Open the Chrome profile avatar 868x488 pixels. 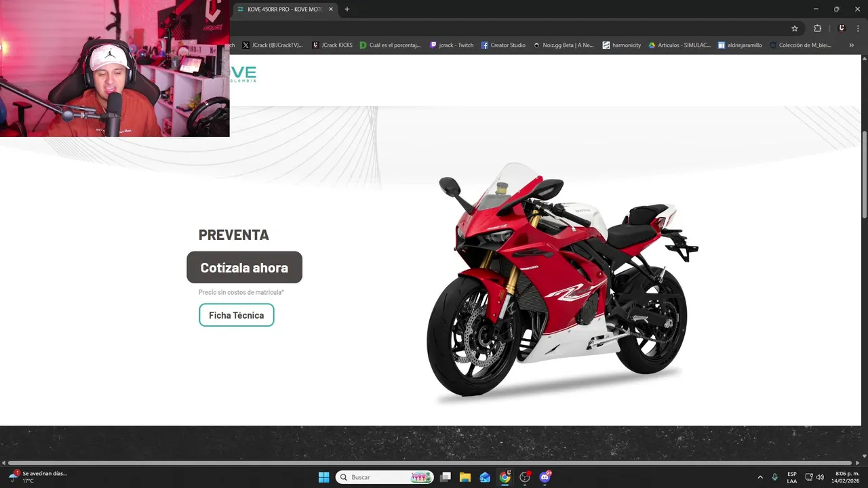(x=842, y=28)
